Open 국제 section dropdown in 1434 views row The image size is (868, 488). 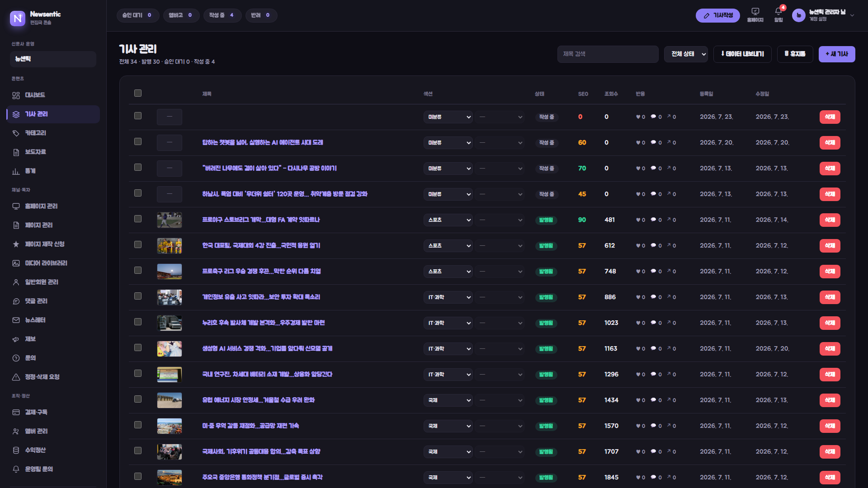[448, 400]
